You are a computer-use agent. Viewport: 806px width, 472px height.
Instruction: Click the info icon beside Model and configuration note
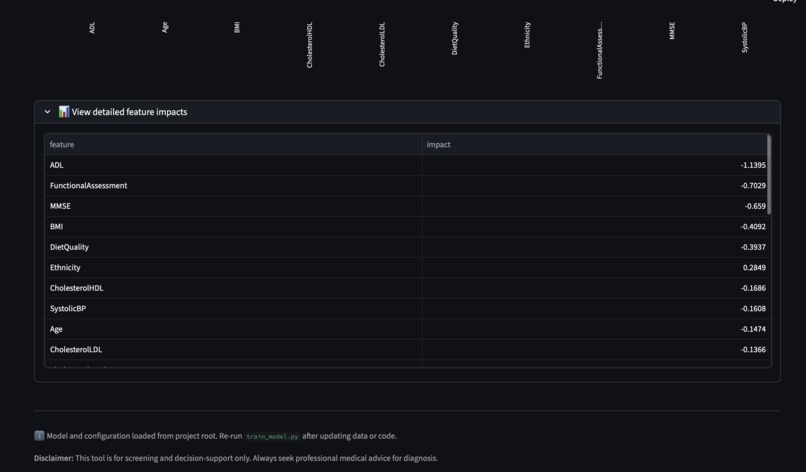point(39,435)
